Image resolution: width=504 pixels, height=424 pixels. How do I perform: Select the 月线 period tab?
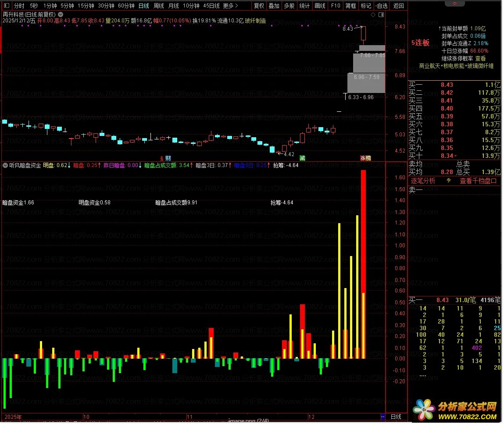[x=174, y=5]
